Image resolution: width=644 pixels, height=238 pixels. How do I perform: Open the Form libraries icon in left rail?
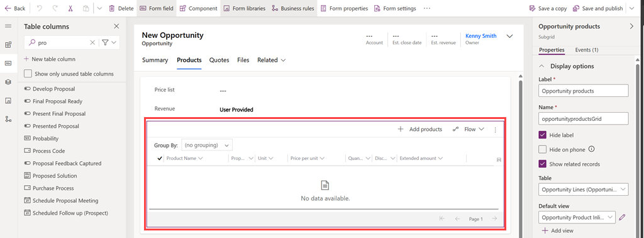[8, 101]
